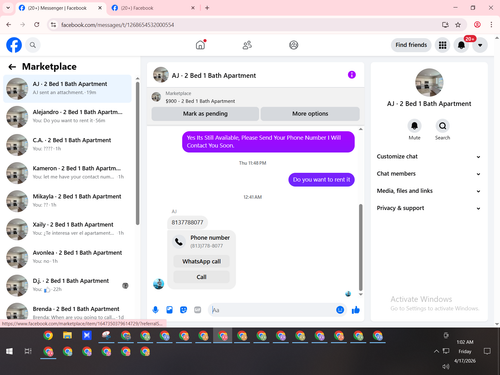The image size is (500, 375).
Task: Switch to the second (20+) Facebook tab
Action: (153, 8)
